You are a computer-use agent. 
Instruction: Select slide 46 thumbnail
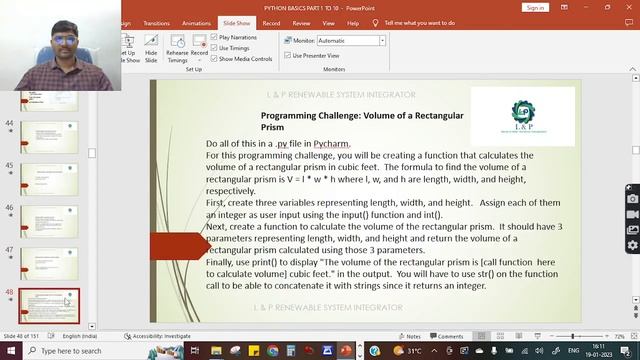49,222
